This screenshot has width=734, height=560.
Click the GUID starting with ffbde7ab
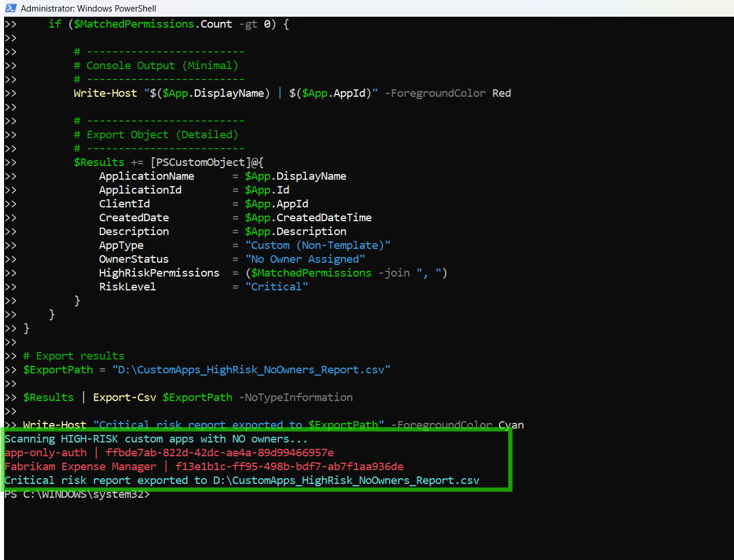220,453
